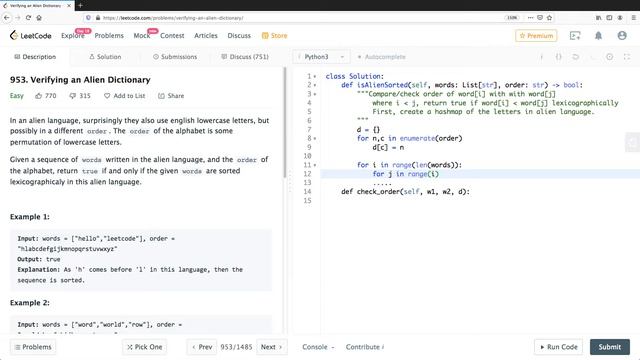Image resolution: width=640 pixels, height=360 pixels.
Task: Open the Problems nav item
Action: (109, 36)
